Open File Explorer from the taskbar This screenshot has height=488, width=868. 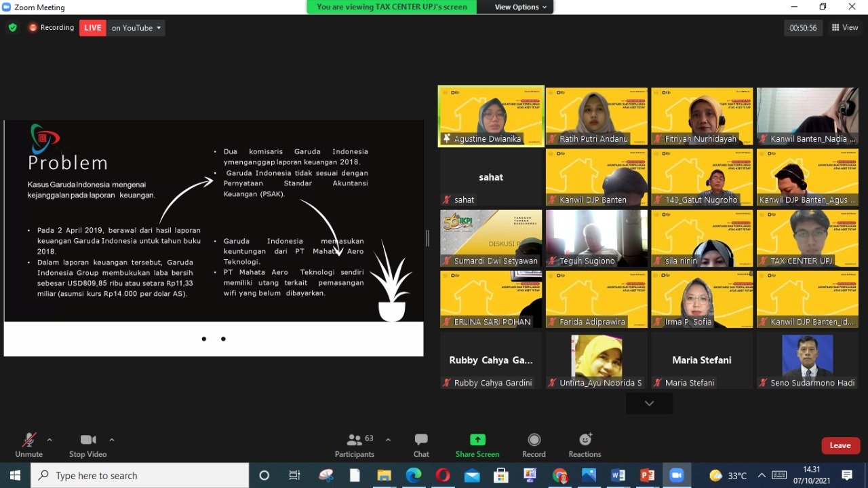(x=384, y=475)
